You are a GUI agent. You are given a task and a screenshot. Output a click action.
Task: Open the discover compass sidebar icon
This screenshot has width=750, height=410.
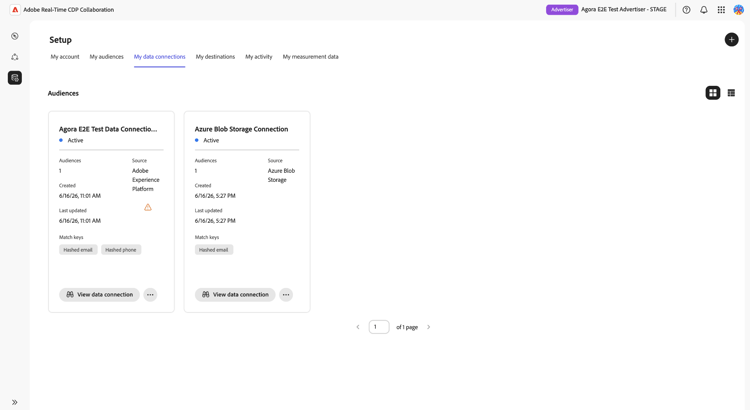[15, 36]
